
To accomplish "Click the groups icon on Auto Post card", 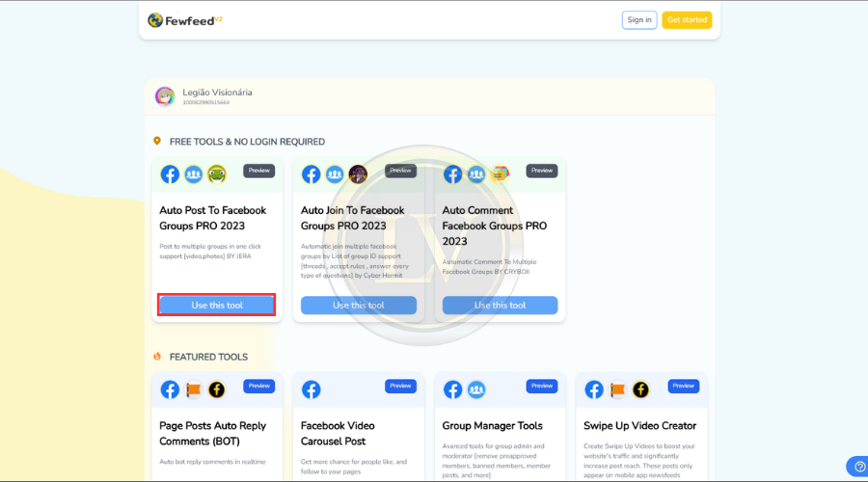I will click(x=193, y=174).
